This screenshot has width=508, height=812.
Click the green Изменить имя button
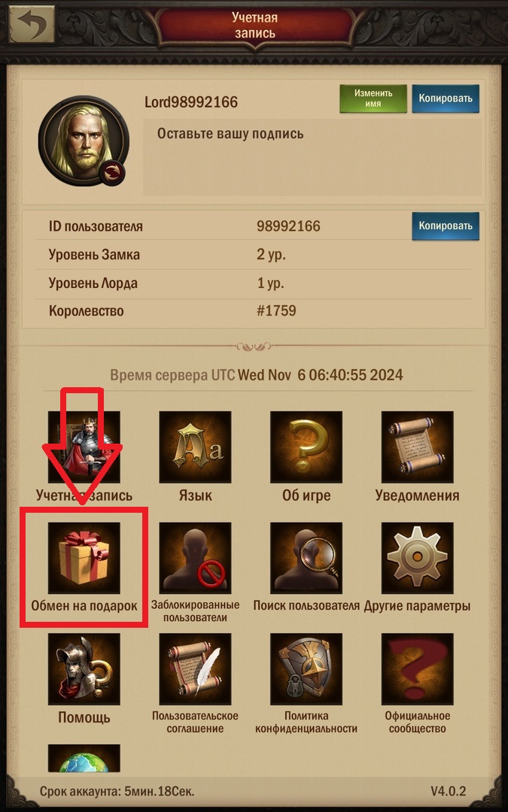coord(373,98)
